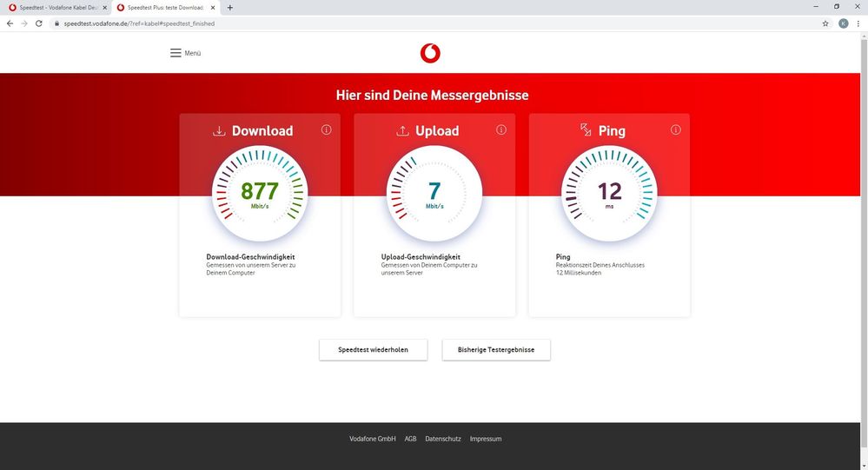Viewport: 868px width, 470px height.
Task: Click the Vodafone logo in header
Action: [x=430, y=54]
